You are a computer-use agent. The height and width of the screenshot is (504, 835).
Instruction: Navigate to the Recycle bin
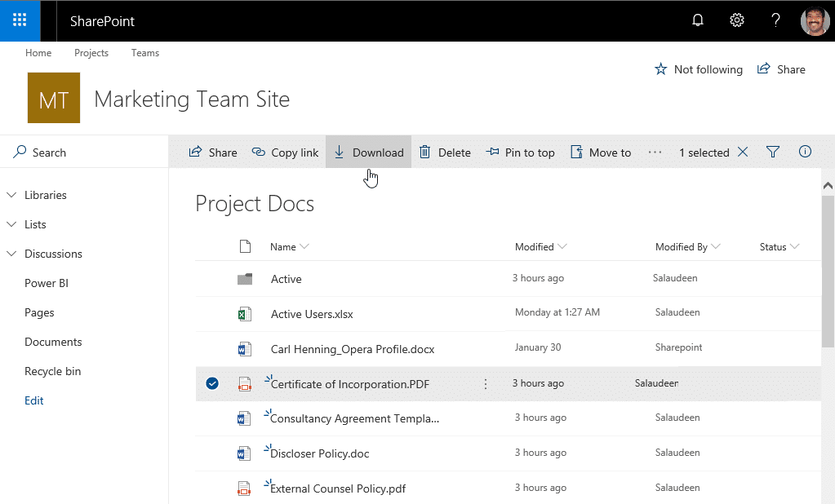(52, 371)
